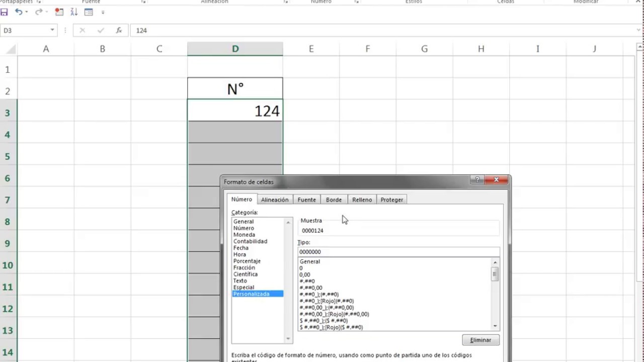Customize the Quick Access Toolbar
This screenshot has width=644, height=362.
(x=103, y=12)
